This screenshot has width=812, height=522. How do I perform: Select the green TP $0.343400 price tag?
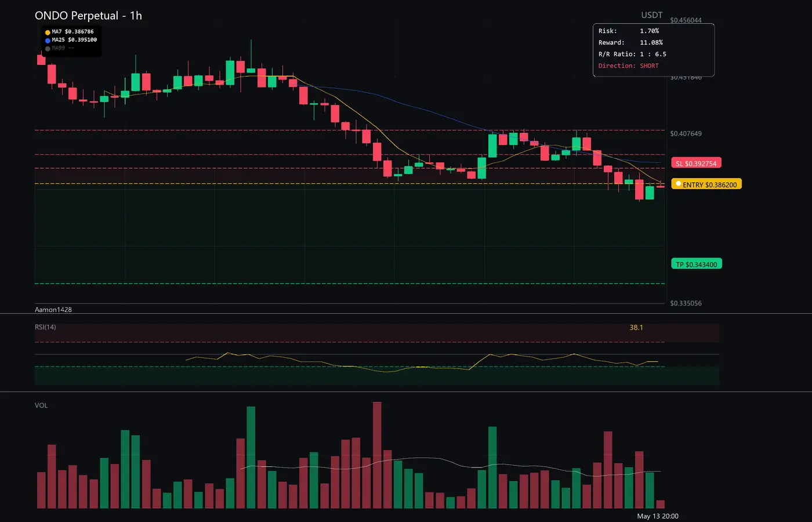point(696,264)
